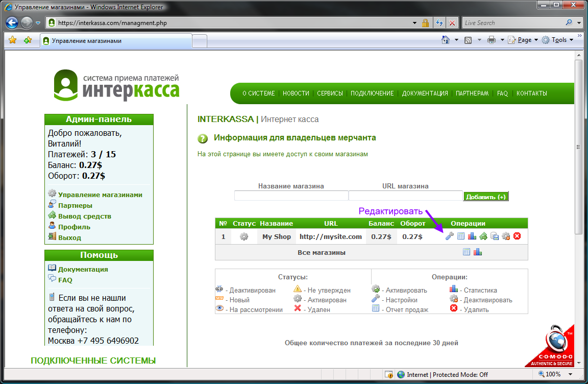Click the Live Search input box
The image size is (588, 384).
tap(513, 23)
